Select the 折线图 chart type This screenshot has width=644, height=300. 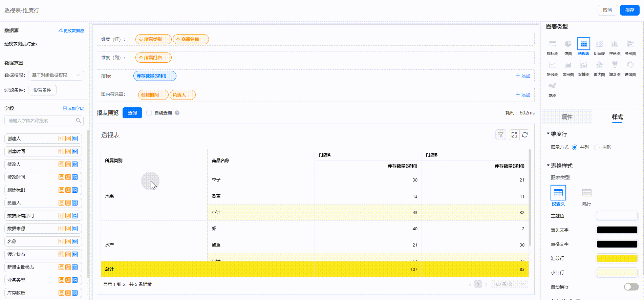552,68
